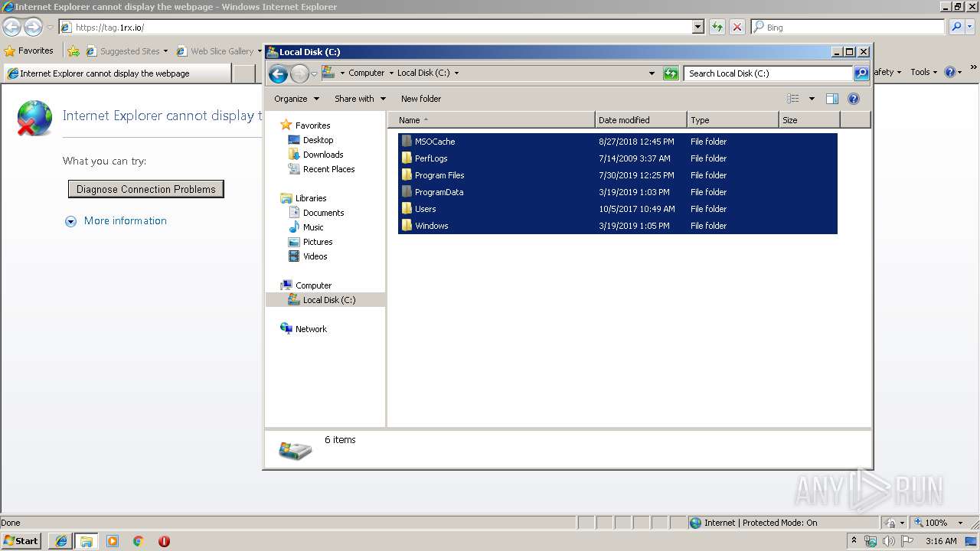Expand the view options arrow in the Explorer toolbar
Screen dimensions: 980x551
tap(812, 99)
